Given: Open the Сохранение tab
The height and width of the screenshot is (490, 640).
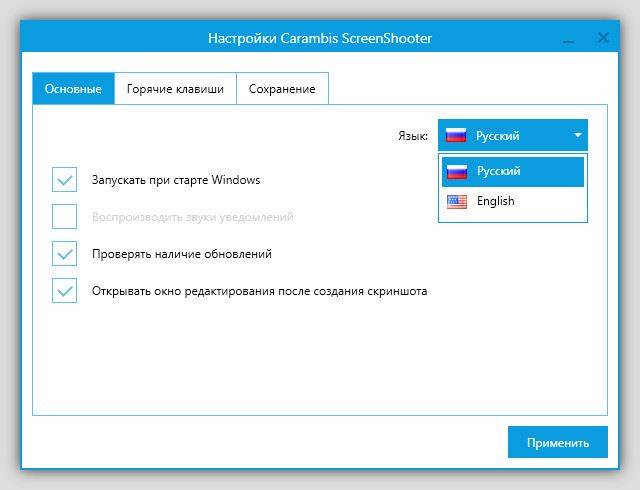Looking at the screenshot, I should click(x=282, y=89).
